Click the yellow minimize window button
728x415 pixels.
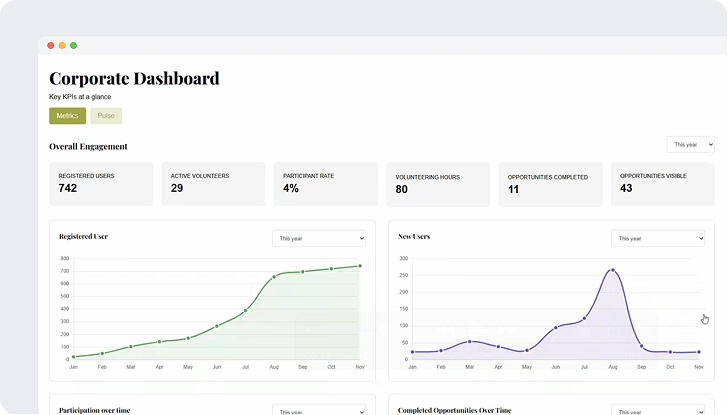pyautogui.click(x=62, y=45)
